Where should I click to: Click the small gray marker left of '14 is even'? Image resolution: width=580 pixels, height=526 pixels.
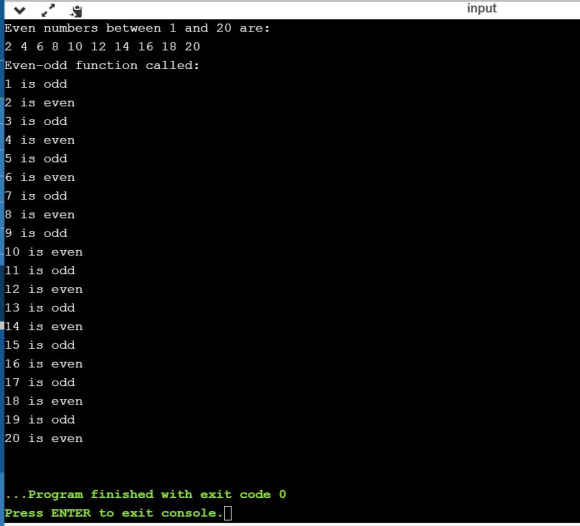click(x=2, y=326)
